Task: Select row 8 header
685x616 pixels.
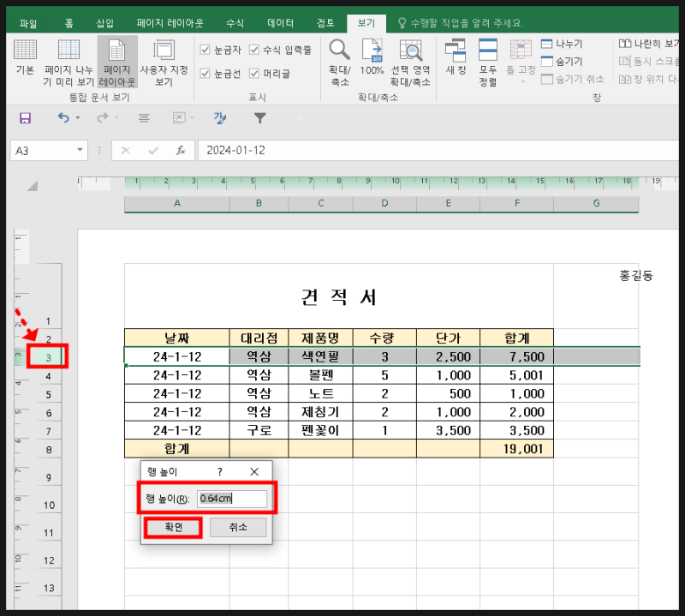Action: pyautogui.click(x=49, y=450)
